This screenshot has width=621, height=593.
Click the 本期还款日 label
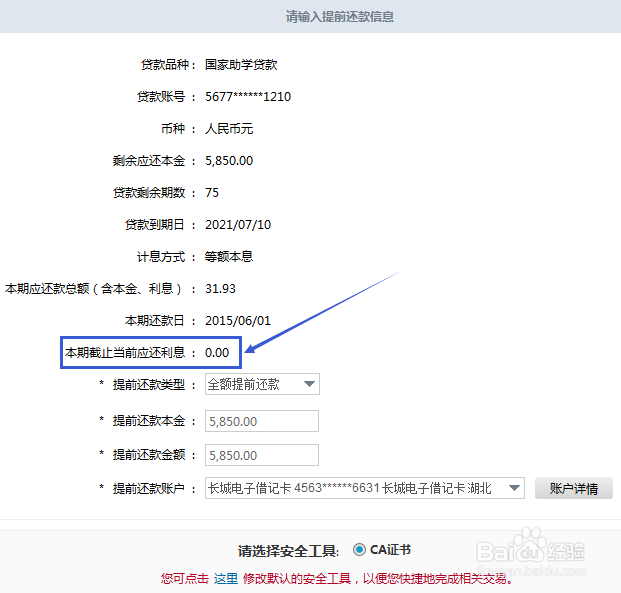point(155,321)
